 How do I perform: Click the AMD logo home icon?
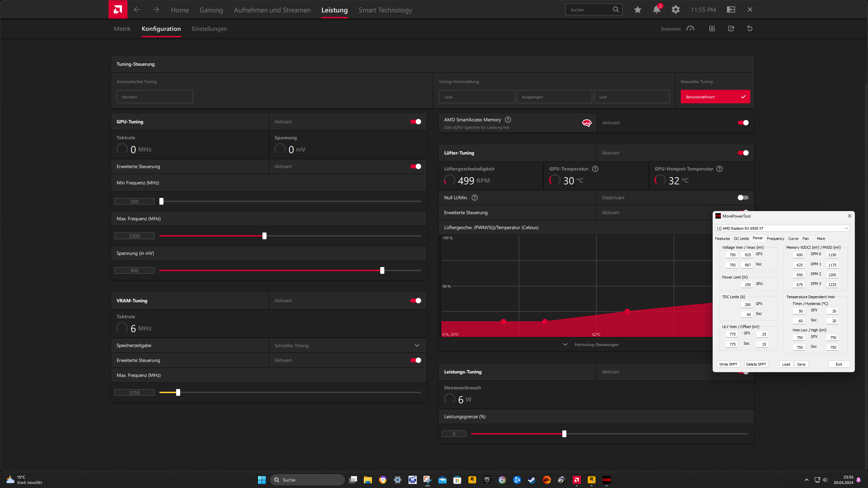pyautogui.click(x=118, y=9)
